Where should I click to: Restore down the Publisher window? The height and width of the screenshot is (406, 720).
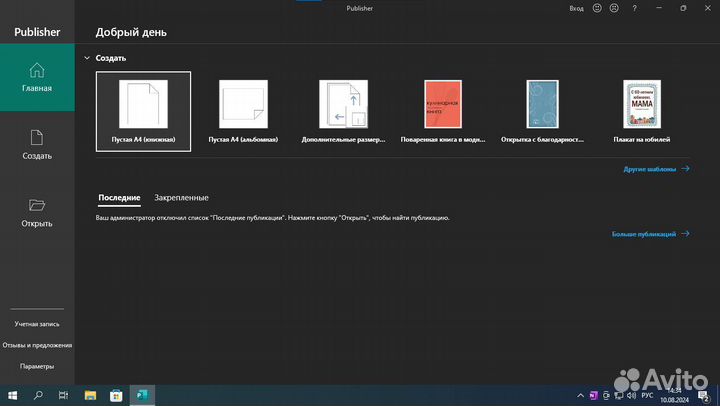[683, 8]
